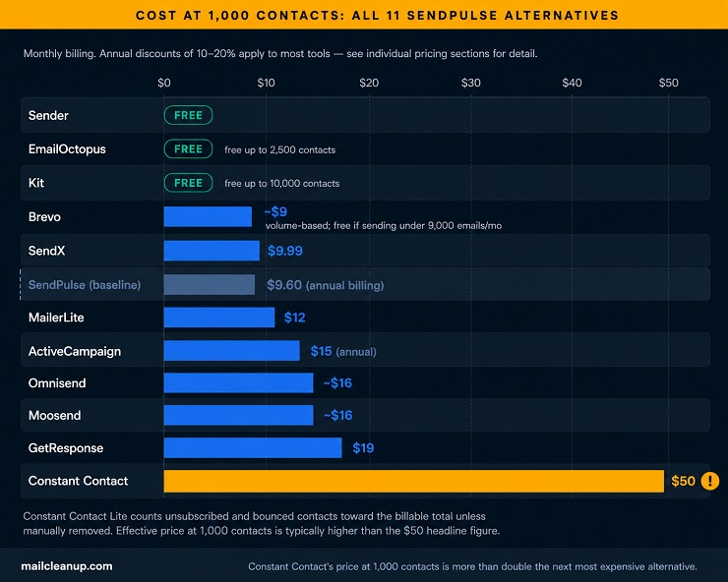Click the 'GetResponse' row label
The image size is (728, 582).
point(66,448)
